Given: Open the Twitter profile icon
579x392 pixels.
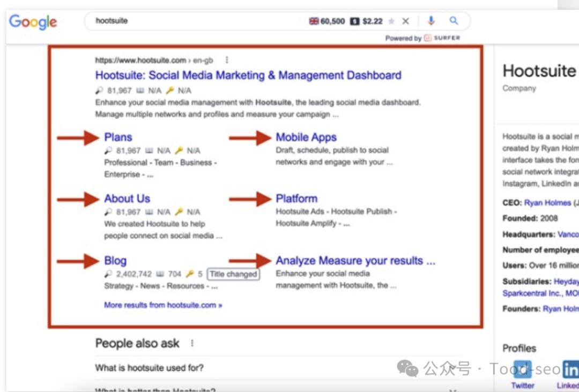Looking at the screenshot, I should tap(523, 370).
